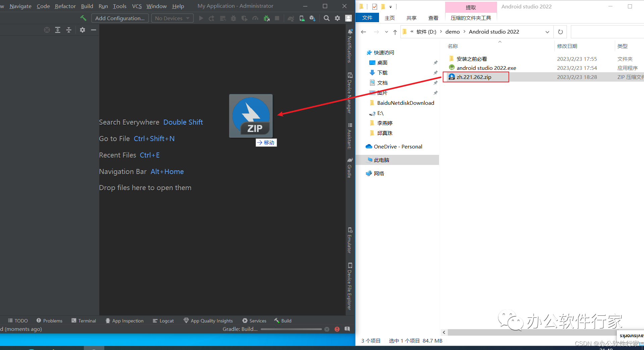
Task: Open the No Devices dropdown
Action: click(x=172, y=18)
